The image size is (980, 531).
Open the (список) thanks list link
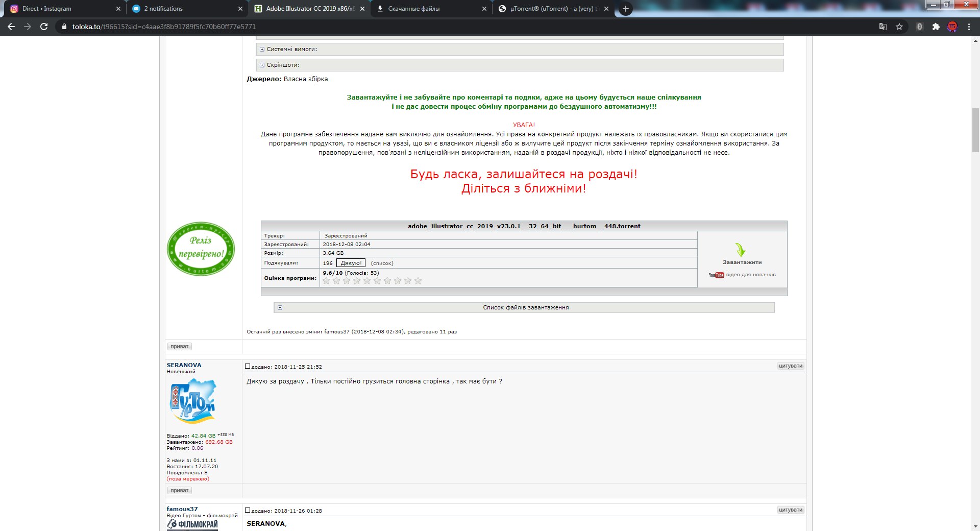(382, 263)
